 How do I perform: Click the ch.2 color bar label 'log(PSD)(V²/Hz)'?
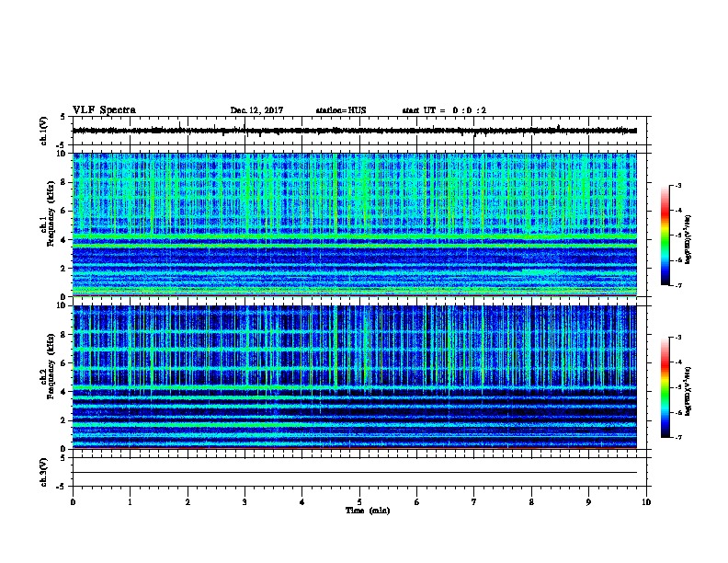688,391
